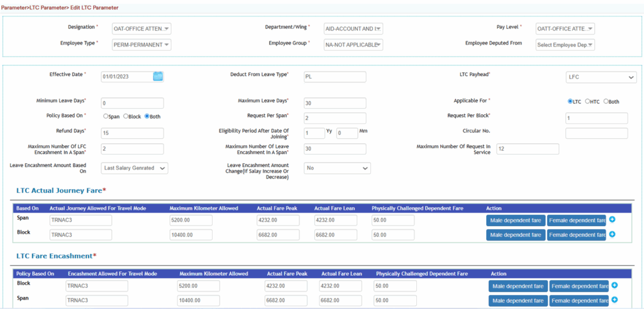Viewport: 644px width, 309px height.
Task: Expand the LTC Payhead dropdown
Action: (x=601, y=77)
